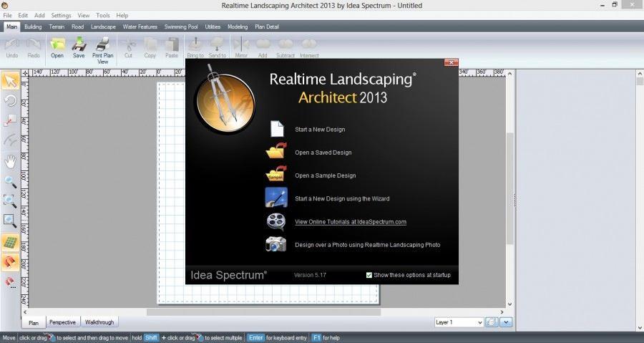Screen dimensions: 644x343
Task: Switch to the Landscape tab
Action: click(103, 26)
